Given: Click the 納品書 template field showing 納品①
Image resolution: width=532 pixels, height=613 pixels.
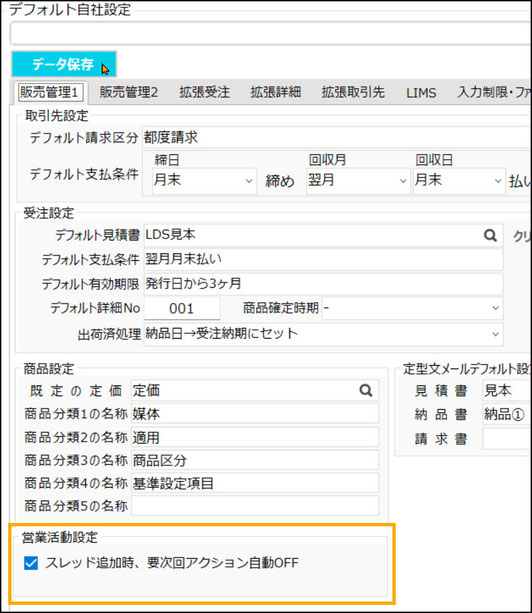Looking at the screenshot, I should tap(507, 414).
